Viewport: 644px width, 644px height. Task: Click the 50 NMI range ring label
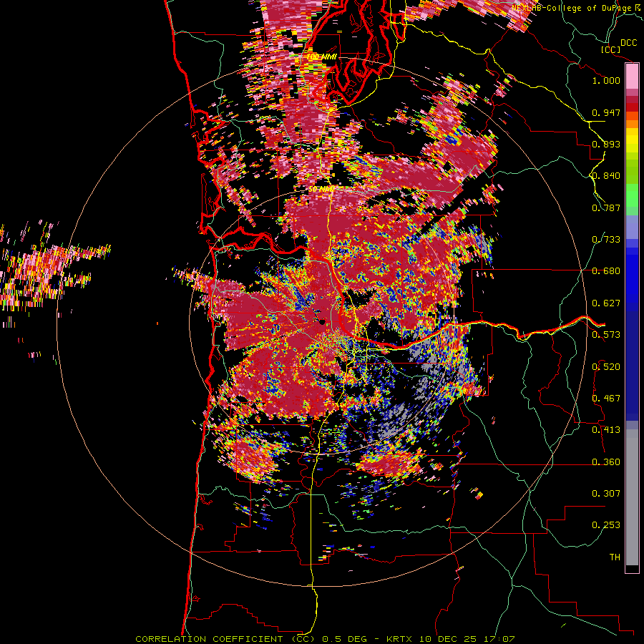[321, 190]
